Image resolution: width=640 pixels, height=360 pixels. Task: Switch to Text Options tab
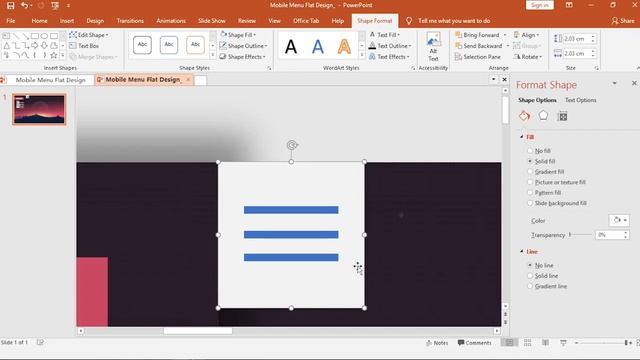tap(580, 100)
